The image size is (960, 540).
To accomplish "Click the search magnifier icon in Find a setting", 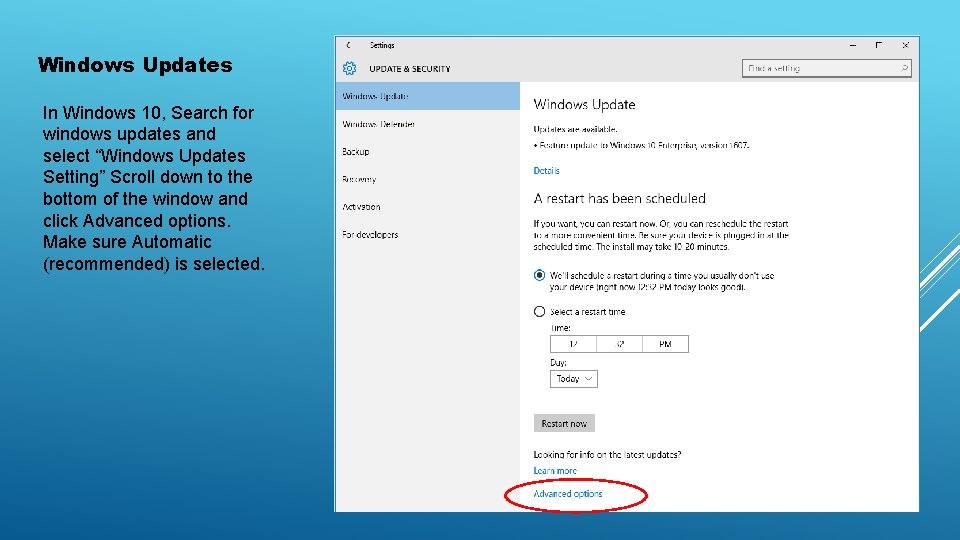I will 904,68.
